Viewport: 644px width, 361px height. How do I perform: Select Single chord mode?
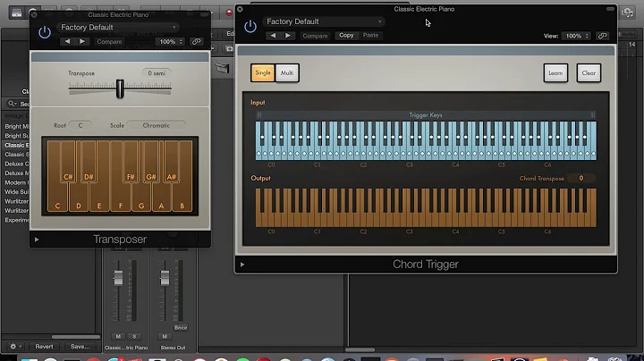pyautogui.click(x=263, y=73)
